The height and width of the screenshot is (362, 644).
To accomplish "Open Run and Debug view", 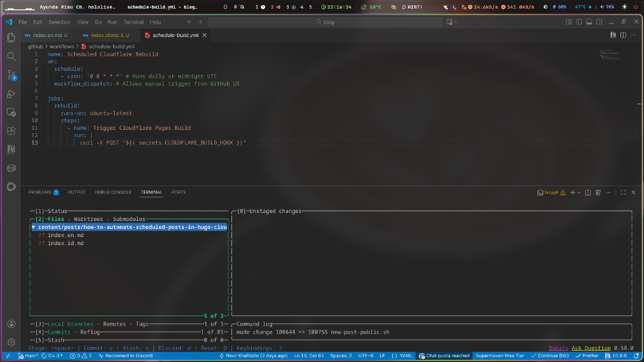I will click(x=11, y=94).
